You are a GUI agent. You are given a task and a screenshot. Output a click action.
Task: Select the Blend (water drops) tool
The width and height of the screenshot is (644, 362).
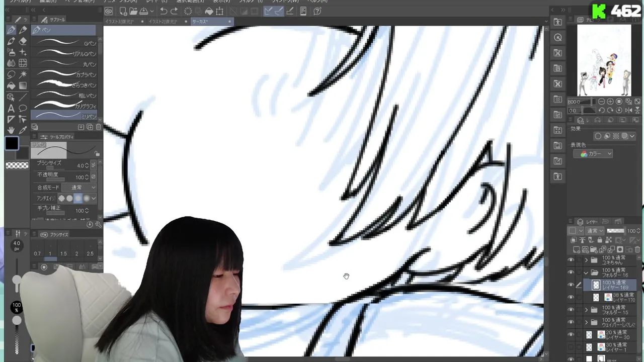point(11,63)
